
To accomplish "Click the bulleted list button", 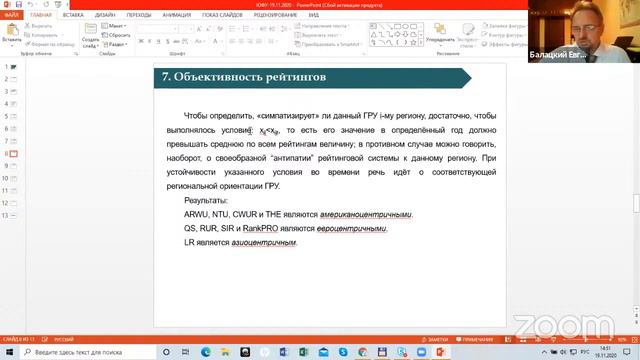I will [x=233, y=29].
